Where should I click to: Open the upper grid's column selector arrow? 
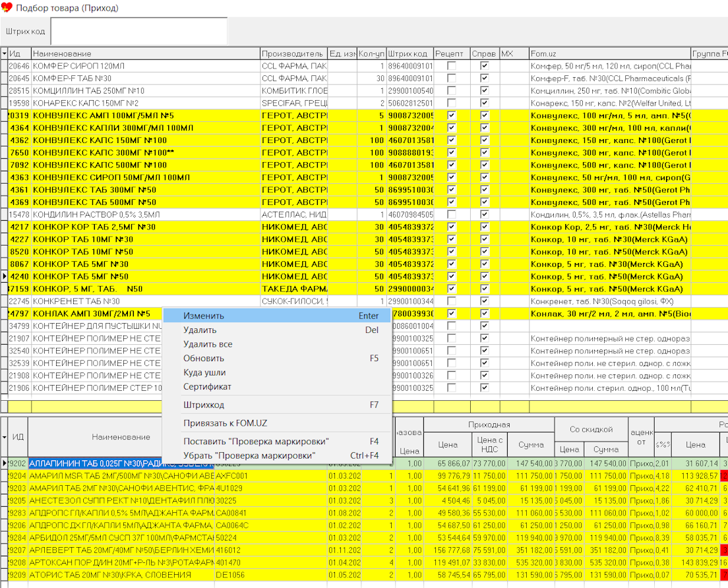[4, 53]
